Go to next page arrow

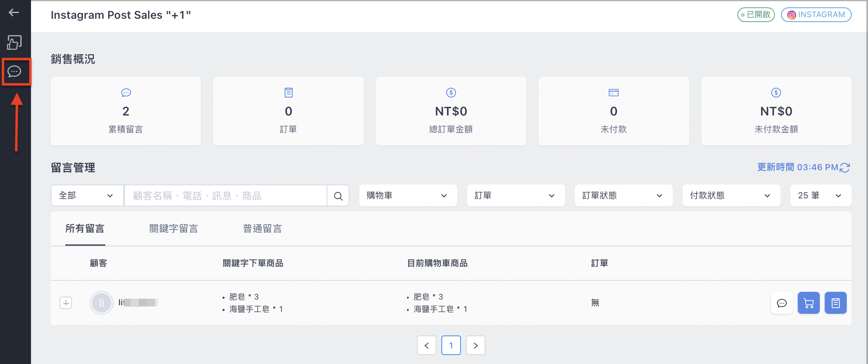tap(475, 345)
